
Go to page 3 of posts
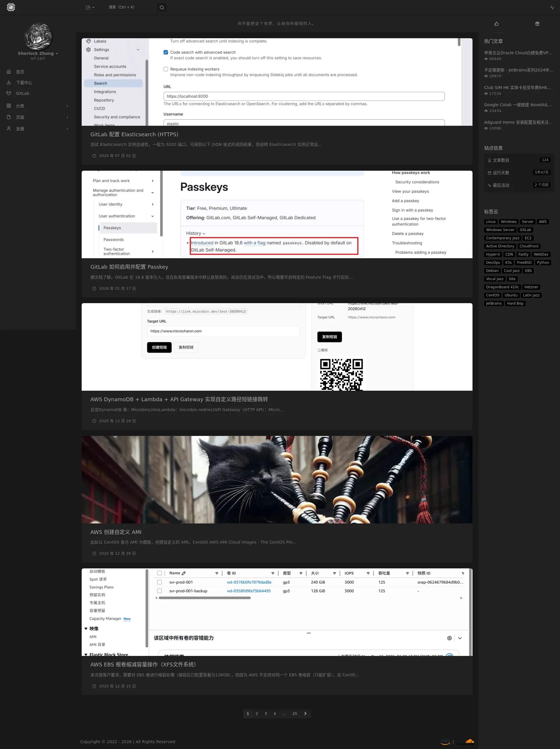(x=266, y=713)
